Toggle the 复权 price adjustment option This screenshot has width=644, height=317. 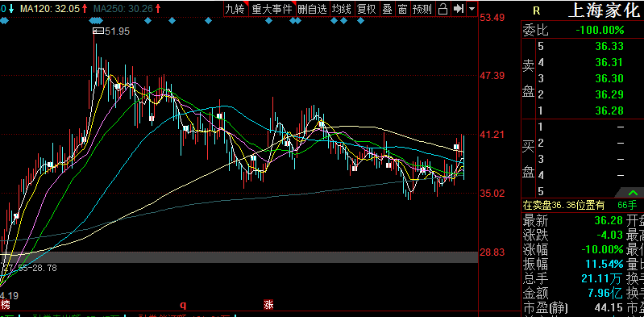pos(367,9)
